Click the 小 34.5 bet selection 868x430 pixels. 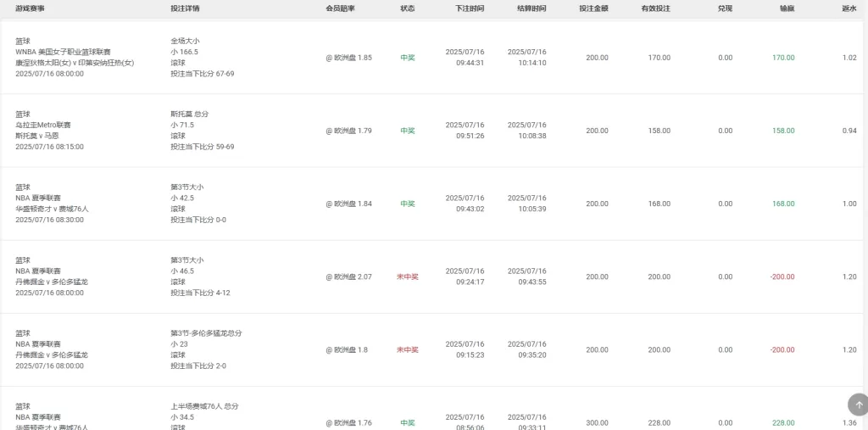[183, 417]
